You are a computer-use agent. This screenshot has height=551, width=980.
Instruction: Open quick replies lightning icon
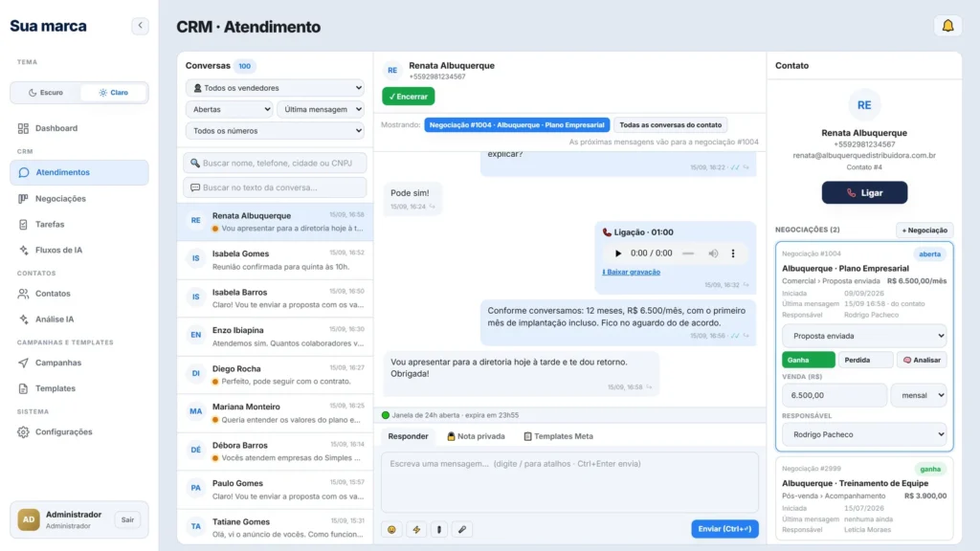416,530
